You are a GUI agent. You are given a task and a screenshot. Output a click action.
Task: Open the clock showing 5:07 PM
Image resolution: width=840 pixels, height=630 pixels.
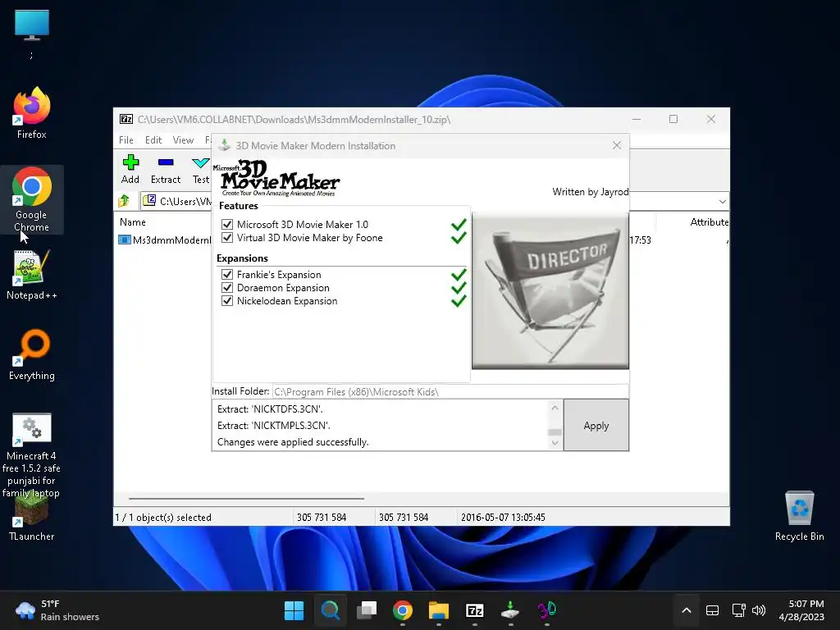(801, 610)
